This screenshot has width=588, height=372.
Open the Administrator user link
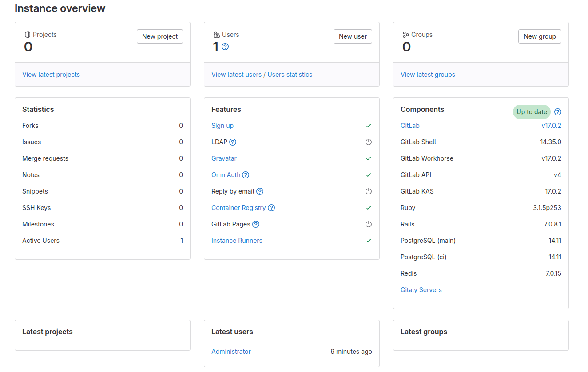(x=231, y=352)
